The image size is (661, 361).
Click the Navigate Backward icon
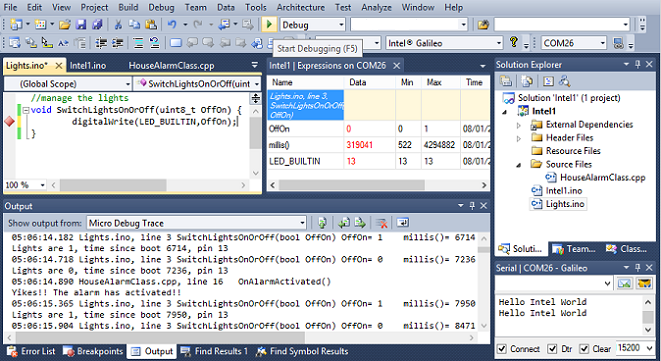tap(224, 25)
